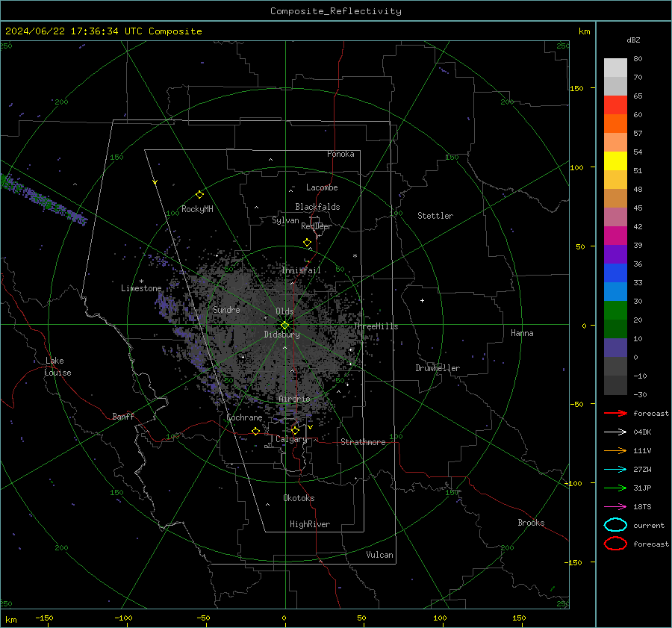Click the Ponoka city label
The image size is (672, 628).
[x=340, y=154]
